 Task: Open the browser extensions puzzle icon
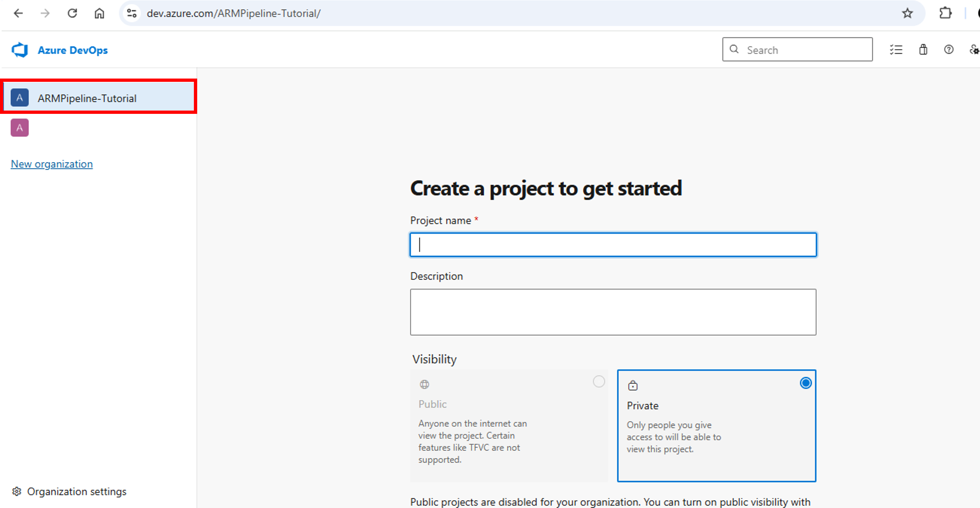[x=946, y=13]
